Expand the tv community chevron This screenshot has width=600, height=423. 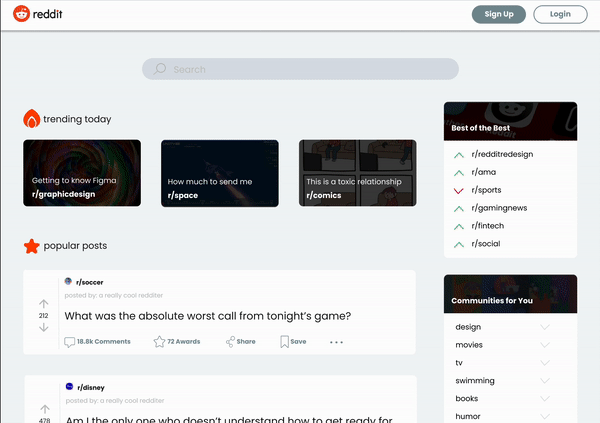point(545,363)
